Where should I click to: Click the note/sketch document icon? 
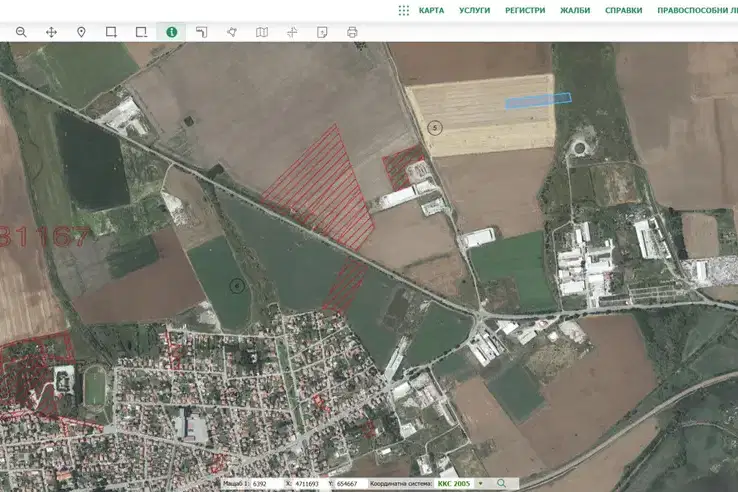[322, 32]
